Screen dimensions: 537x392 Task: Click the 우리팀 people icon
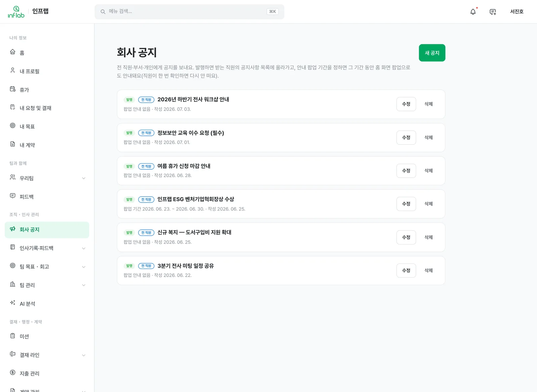tap(13, 177)
